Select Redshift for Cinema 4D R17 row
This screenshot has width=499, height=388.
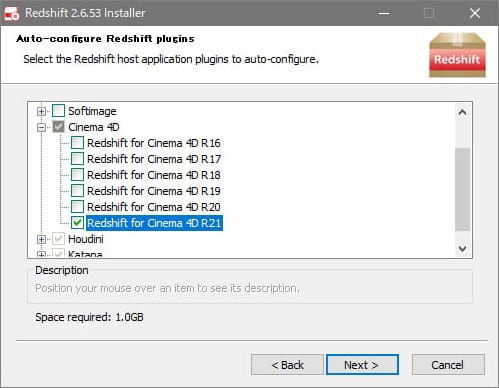(154, 159)
